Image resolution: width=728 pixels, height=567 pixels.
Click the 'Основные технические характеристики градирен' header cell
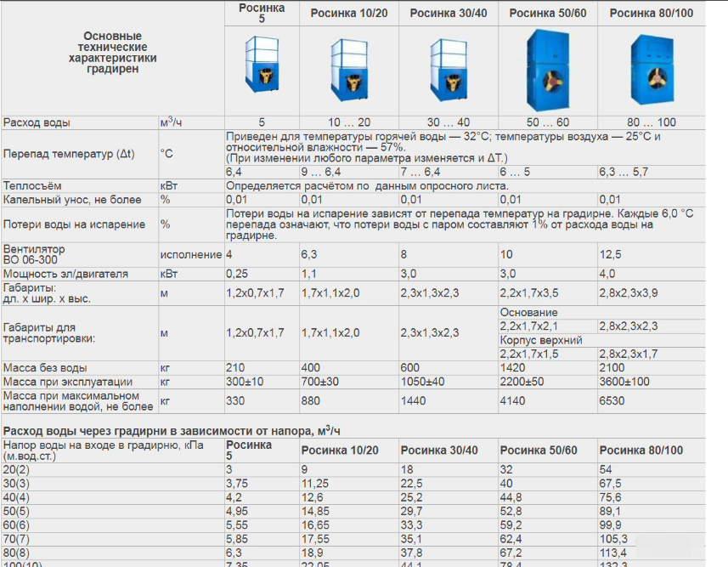pyautogui.click(x=111, y=53)
